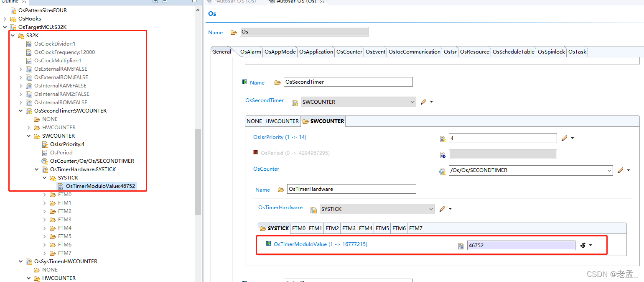Image resolution: width=644 pixels, height=282 pixels.
Task: Expand the OsHooks tree node
Action: (5, 19)
